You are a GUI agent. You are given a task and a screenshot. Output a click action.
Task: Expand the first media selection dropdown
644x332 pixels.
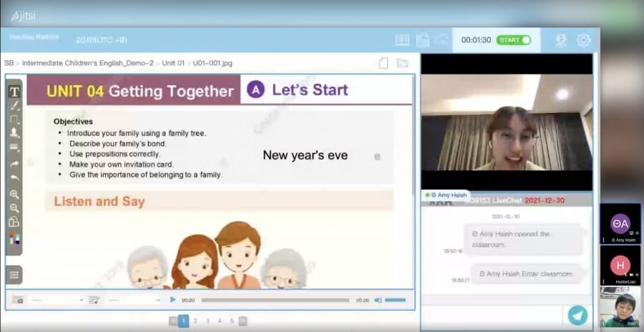click(57, 300)
